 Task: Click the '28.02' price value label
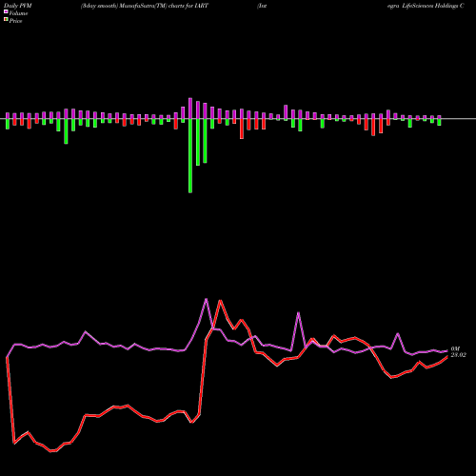click(459, 355)
